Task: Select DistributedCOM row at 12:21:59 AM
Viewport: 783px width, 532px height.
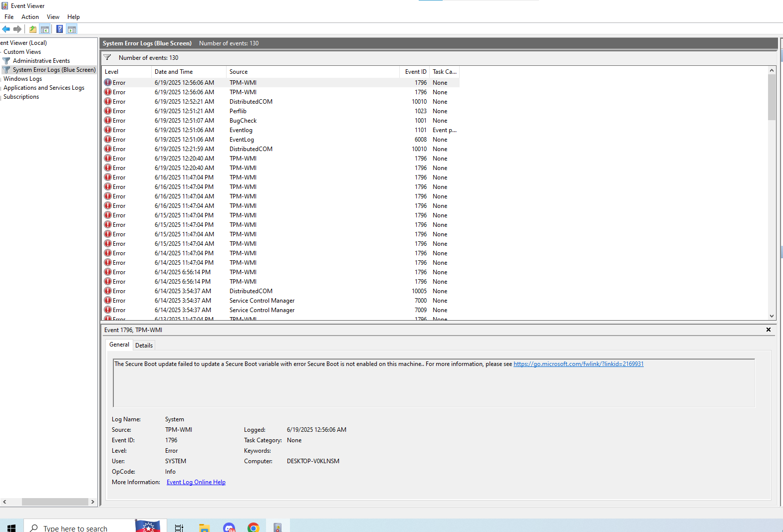Action: pyautogui.click(x=280, y=149)
